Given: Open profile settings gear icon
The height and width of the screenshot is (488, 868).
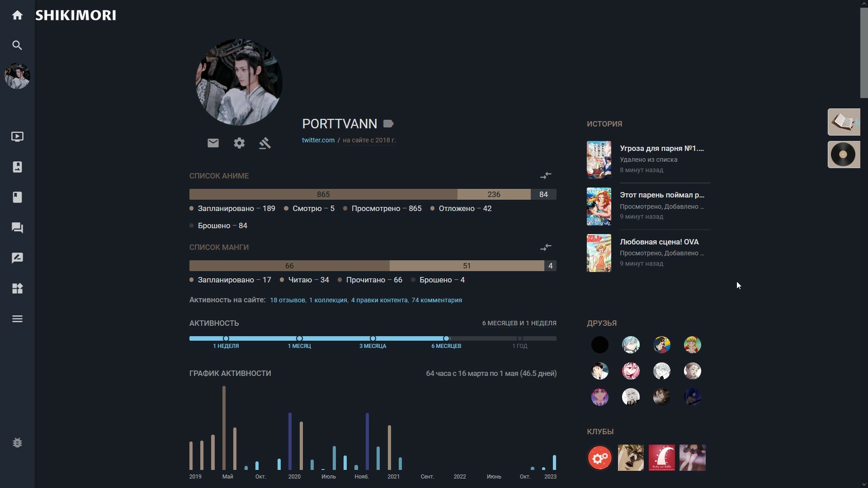Looking at the screenshot, I should [x=239, y=143].
